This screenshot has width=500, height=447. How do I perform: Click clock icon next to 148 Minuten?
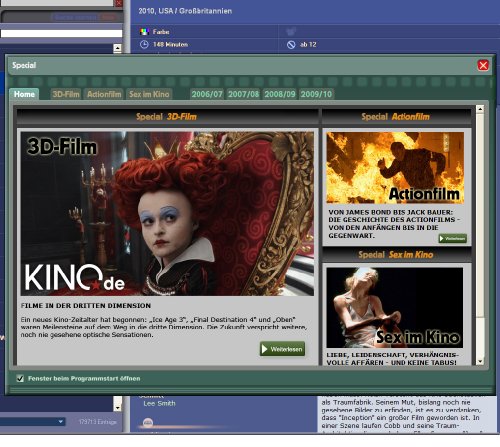pos(144,44)
